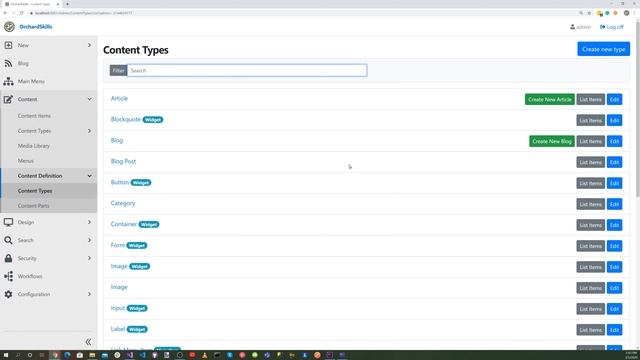Open the Container content type link
This screenshot has width=640, height=360.
(x=124, y=224)
